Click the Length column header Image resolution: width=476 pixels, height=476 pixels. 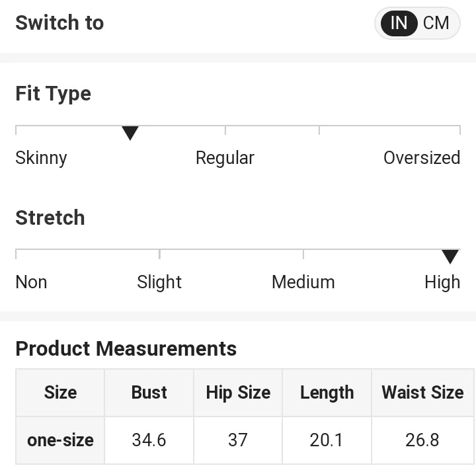coord(327,393)
